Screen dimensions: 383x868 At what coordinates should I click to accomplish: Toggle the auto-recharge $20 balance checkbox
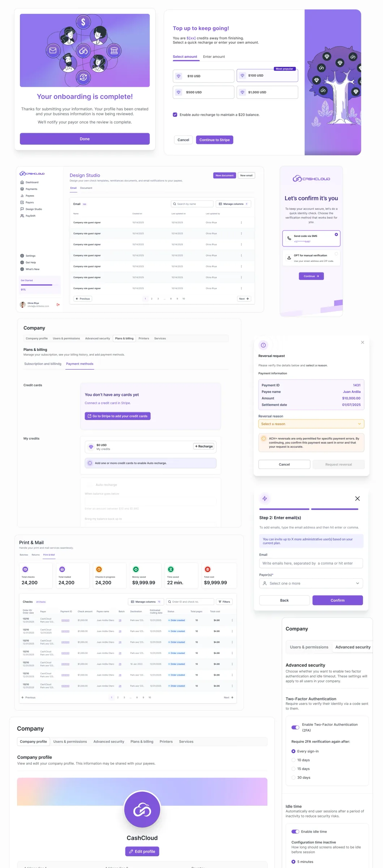pyautogui.click(x=175, y=115)
